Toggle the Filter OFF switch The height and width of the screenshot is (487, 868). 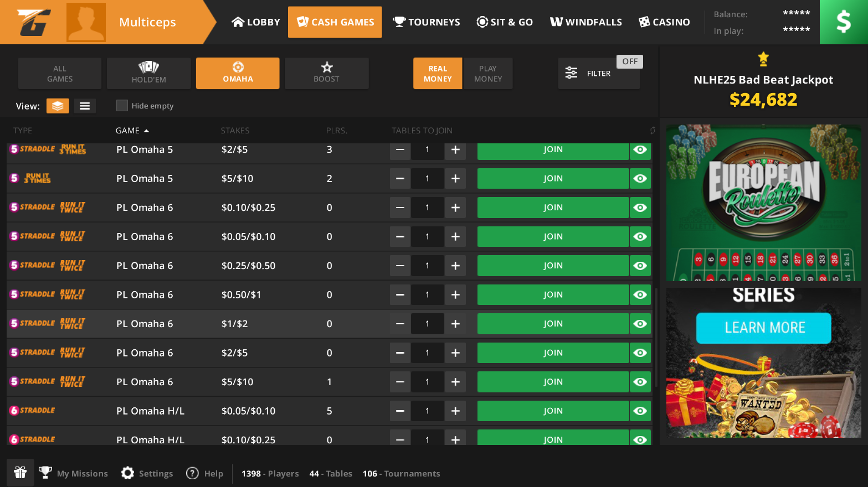629,61
